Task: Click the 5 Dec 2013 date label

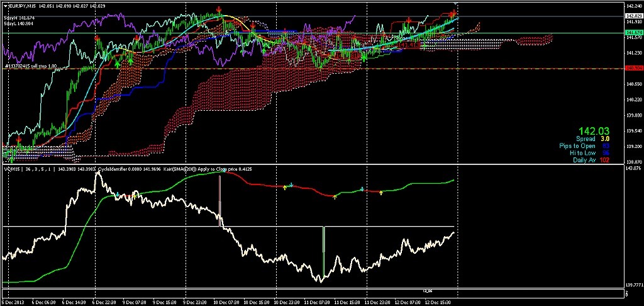Action: pos(13,302)
